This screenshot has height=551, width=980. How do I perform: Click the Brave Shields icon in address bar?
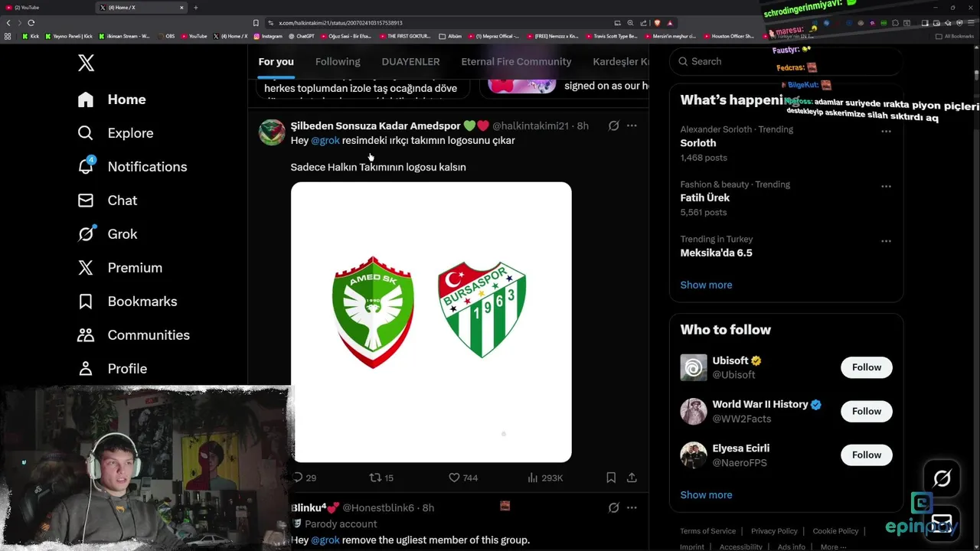click(x=657, y=23)
